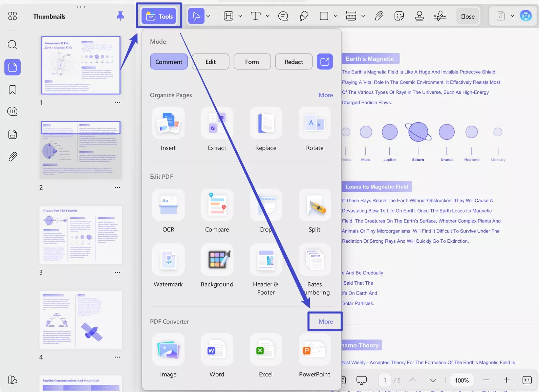Select the rectangle shape tool

point(324,16)
